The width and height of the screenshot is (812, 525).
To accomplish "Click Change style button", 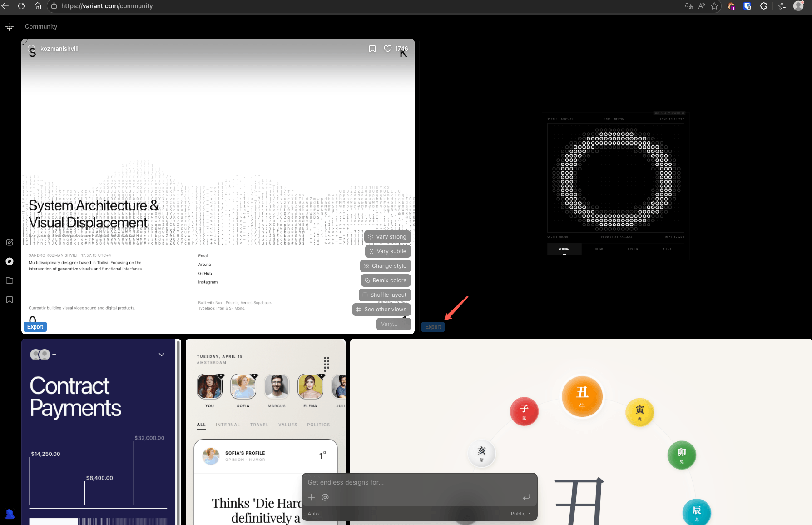I will 386,266.
